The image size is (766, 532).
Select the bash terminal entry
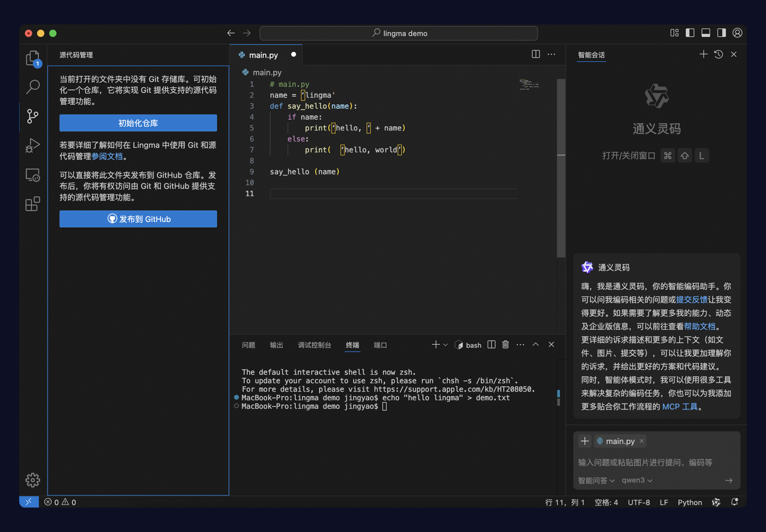click(x=468, y=345)
